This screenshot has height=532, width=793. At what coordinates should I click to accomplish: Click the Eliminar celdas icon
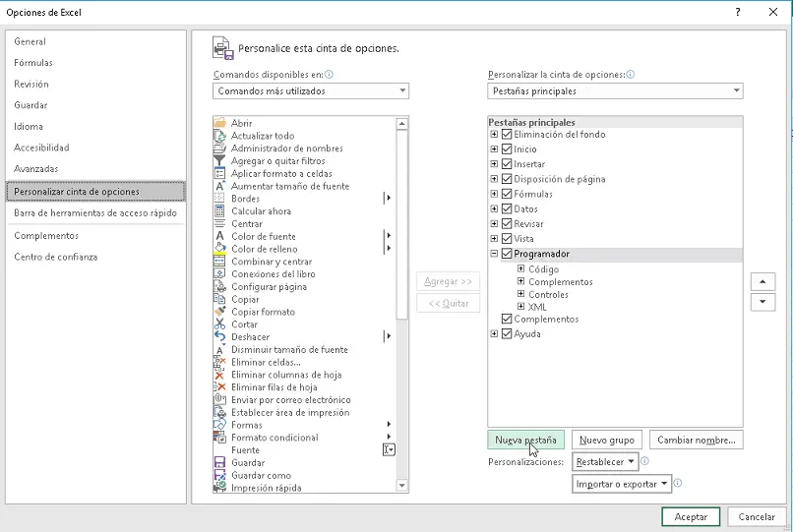(219, 362)
